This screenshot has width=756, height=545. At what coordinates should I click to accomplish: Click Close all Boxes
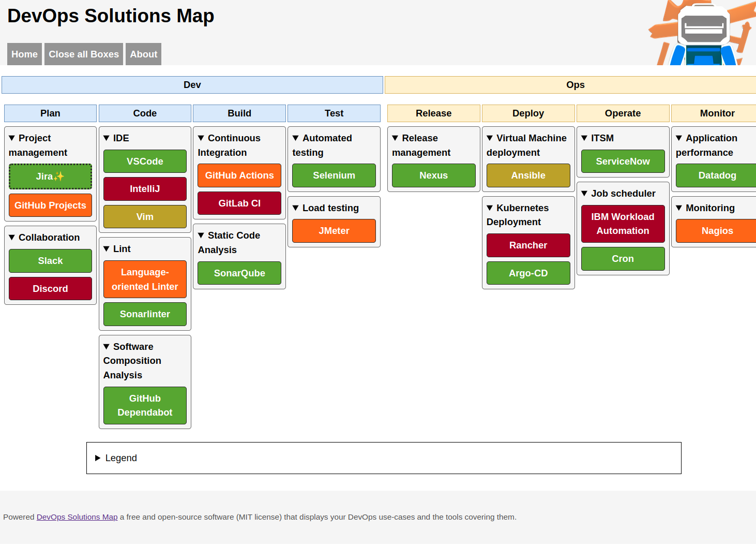click(84, 54)
